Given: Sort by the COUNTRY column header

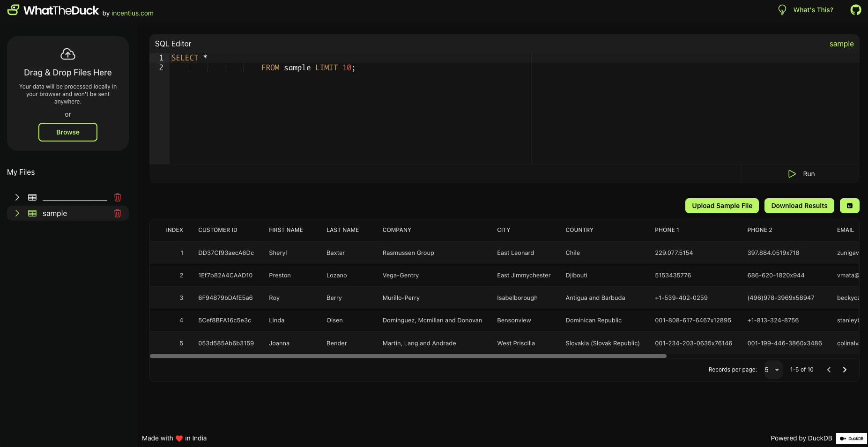Looking at the screenshot, I should click(x=579, y=230).
